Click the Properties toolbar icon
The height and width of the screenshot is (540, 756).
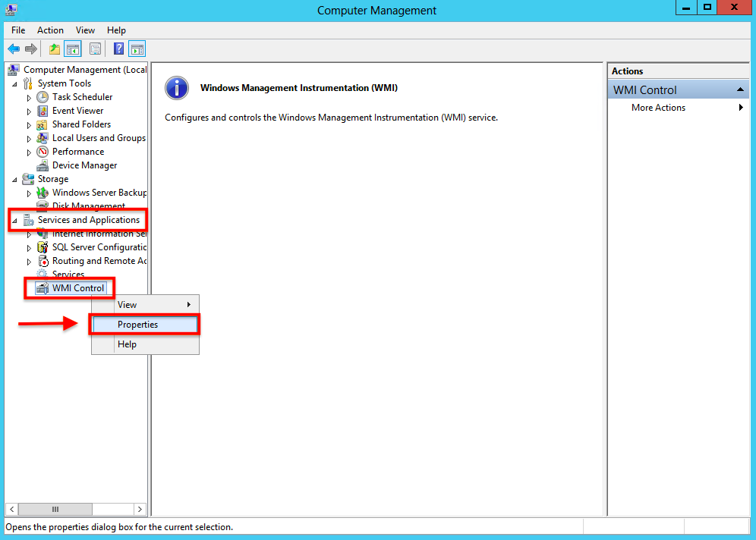click(x=96, y=49)
